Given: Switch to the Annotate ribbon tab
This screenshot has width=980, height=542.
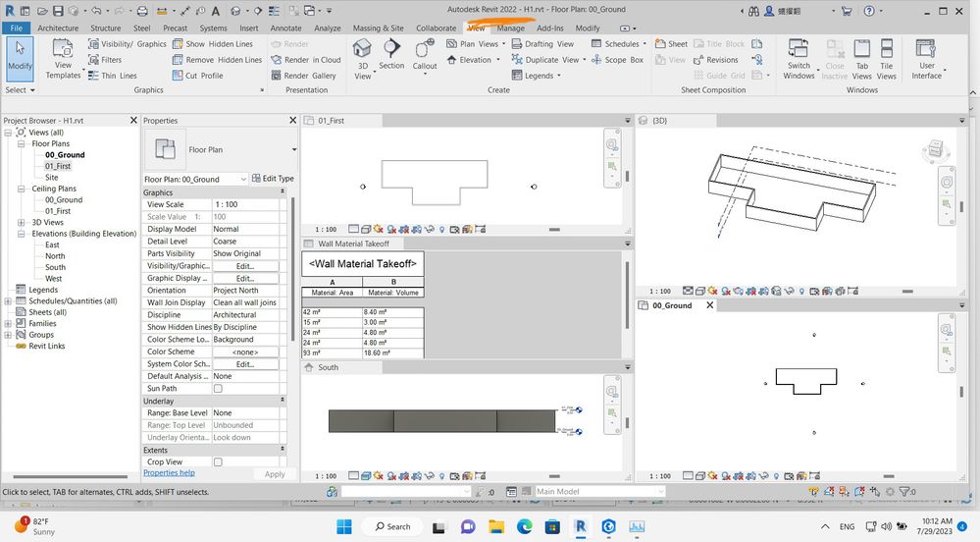Looking at the screenshot, I should (285, 28).
